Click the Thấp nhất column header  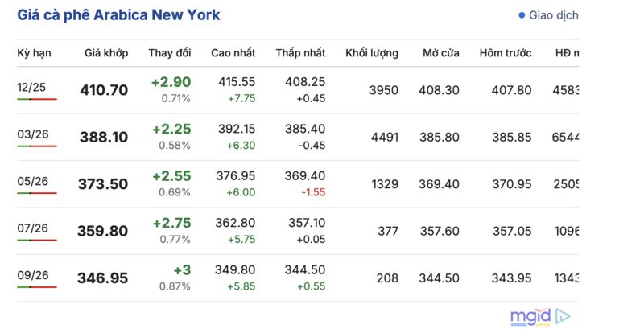pos(300,53)
